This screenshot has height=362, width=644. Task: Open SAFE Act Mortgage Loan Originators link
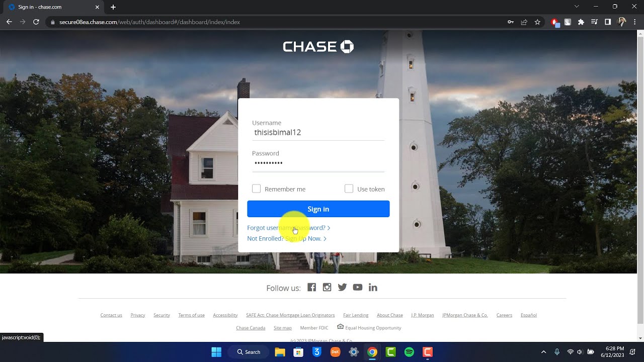coord(290,315)
